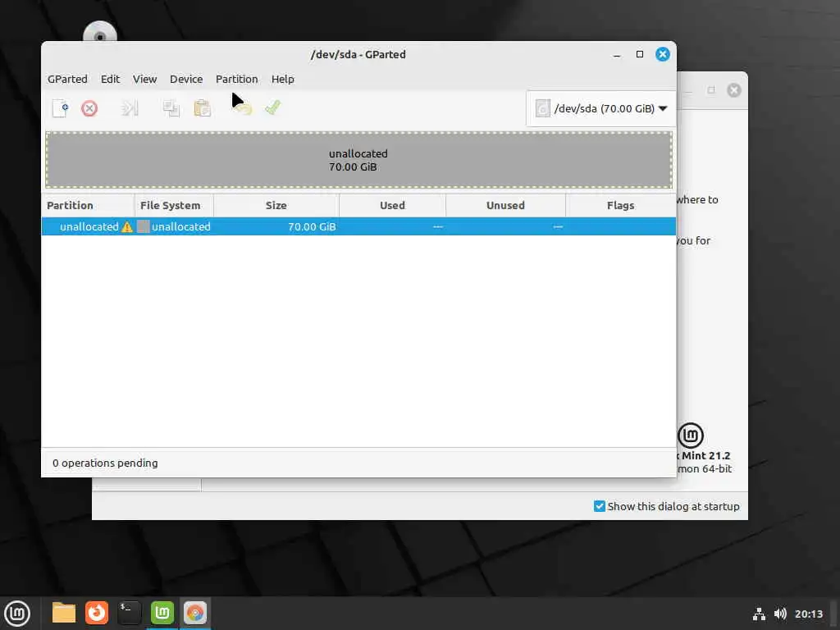
Task: Open the Partition menu
Action: (x=237, y=80)
